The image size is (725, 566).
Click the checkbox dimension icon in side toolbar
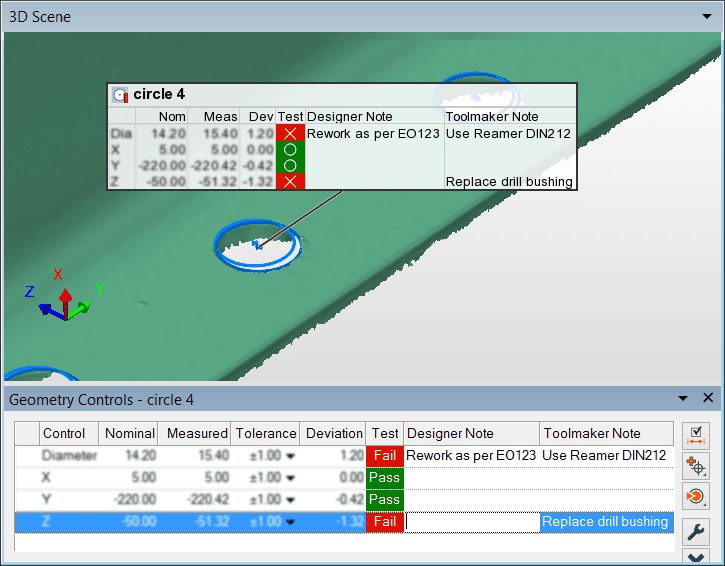[696, 435]
